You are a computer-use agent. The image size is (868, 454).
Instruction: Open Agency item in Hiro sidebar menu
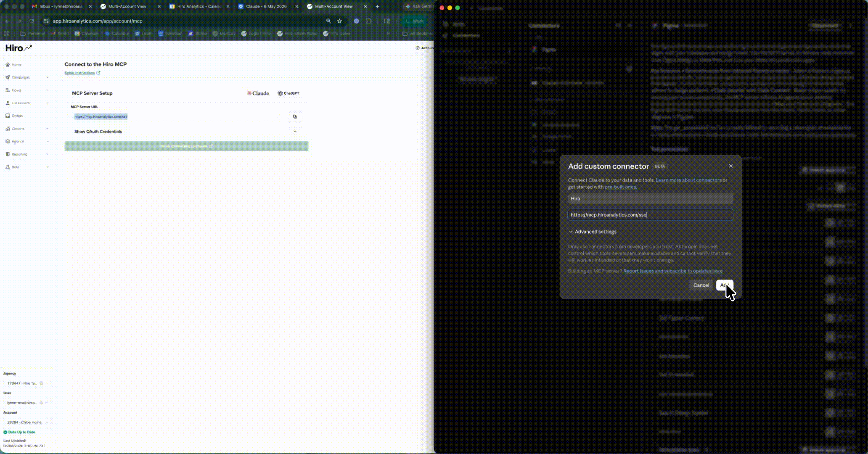(x=18, y=142)
